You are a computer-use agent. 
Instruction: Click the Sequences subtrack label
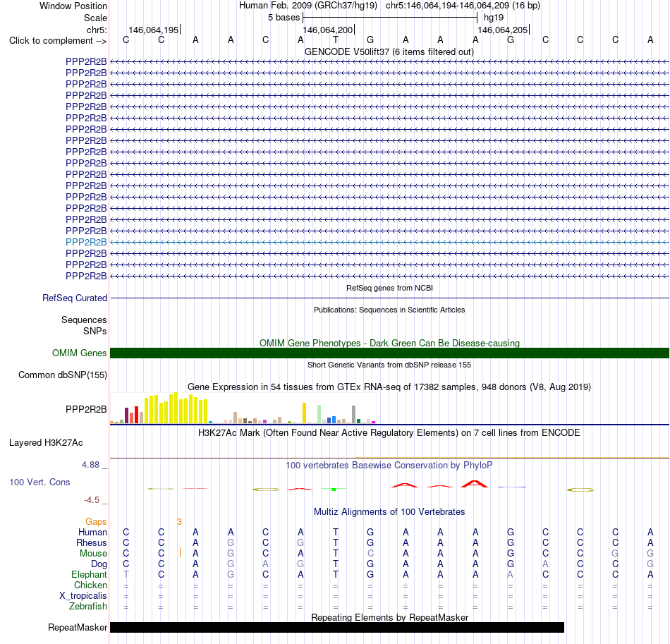tap(84, 320)
